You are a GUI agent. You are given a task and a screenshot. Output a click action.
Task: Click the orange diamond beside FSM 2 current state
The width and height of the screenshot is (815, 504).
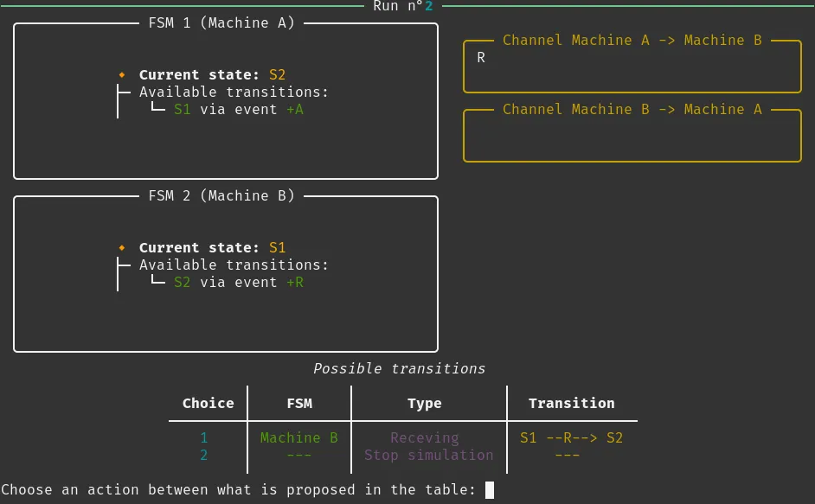pos(122,248)
